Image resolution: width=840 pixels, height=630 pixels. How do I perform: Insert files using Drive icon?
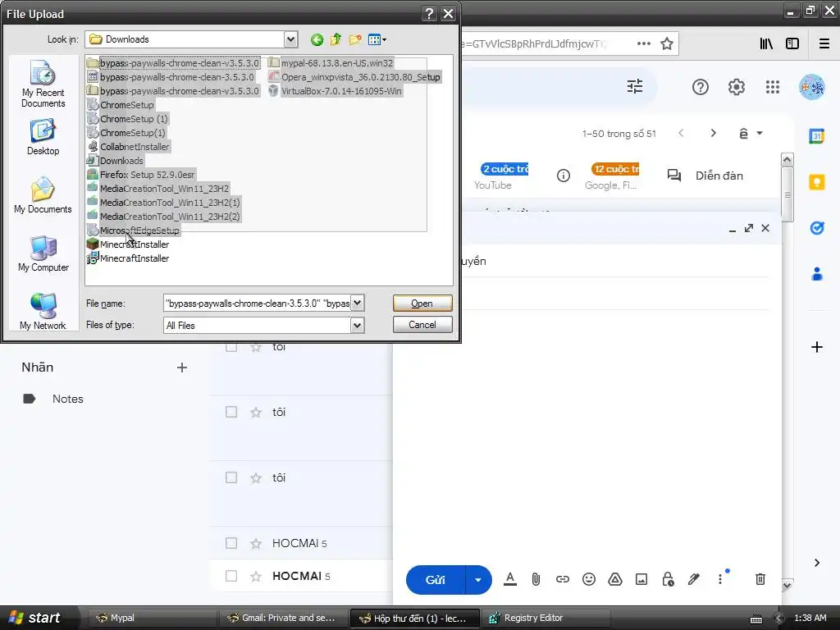click(615, 579)
